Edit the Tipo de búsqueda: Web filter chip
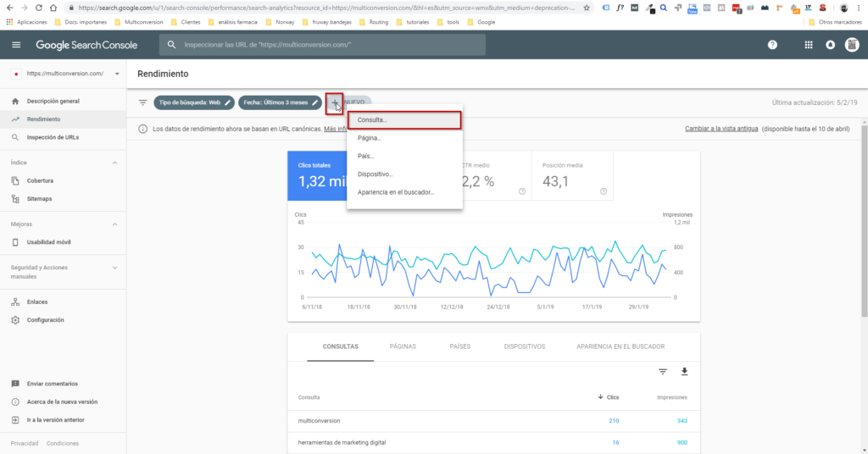The image size is (868, 454). tap(194, 102)
